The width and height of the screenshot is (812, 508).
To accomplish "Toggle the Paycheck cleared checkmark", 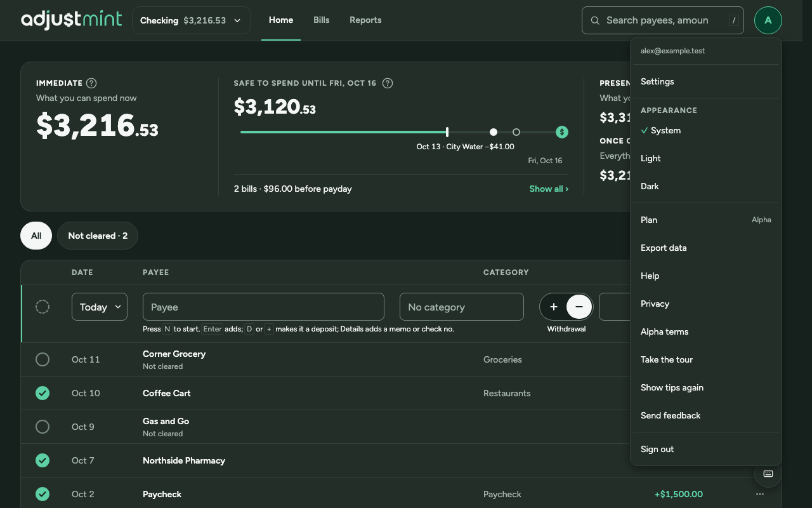I will pos(43,494).
